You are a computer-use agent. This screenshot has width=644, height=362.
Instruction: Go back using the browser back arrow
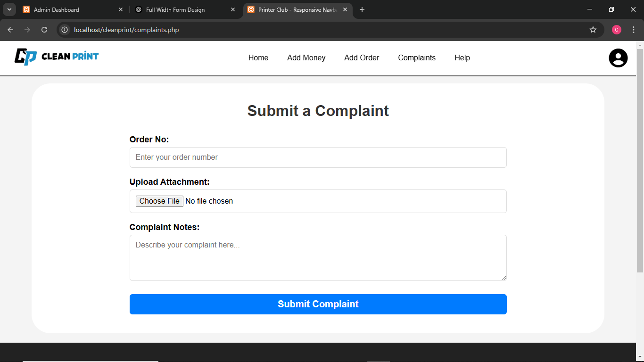[x=10, y=30]
